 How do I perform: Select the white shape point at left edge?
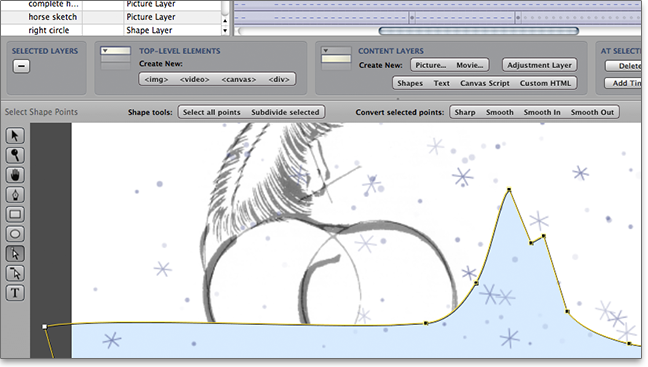click(x=45, y=327)
